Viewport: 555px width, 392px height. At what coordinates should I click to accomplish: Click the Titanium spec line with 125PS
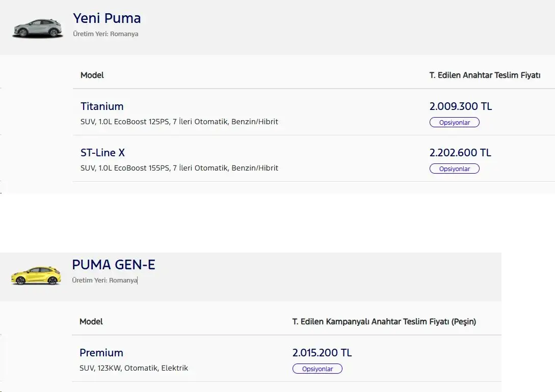tap(179, 122)
